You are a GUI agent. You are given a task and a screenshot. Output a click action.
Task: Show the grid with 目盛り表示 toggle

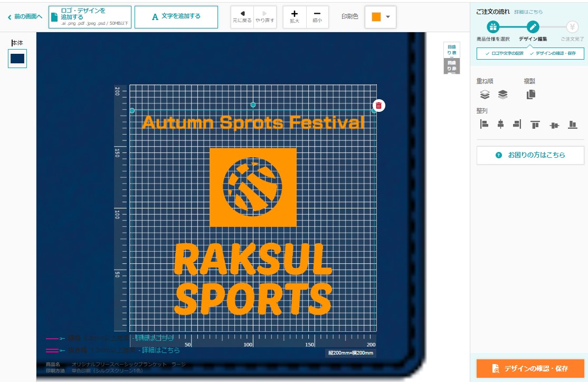(x=451, y=50)
